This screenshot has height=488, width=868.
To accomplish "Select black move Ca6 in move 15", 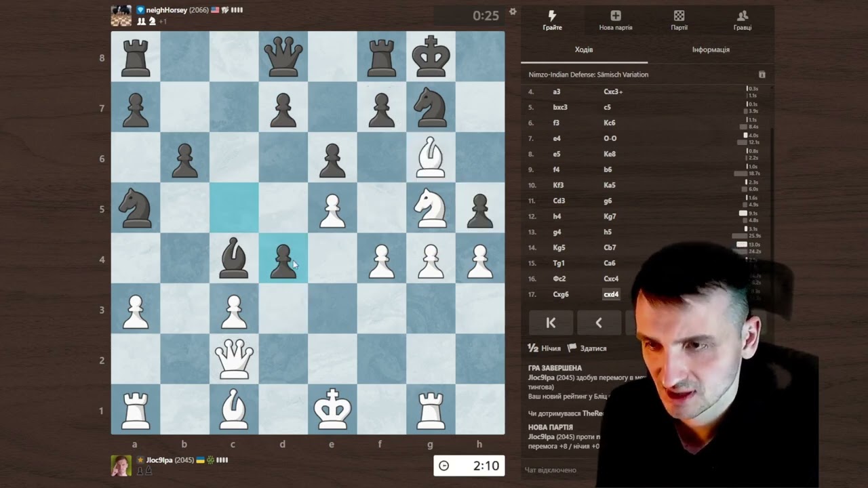I will (x=610, y=263).
